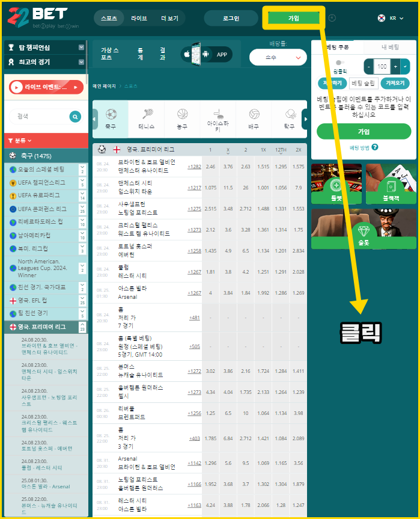Click the ribbon icon beside 최고의 경기
Screen dimensions: 420x519
click(x=11, y=62)
